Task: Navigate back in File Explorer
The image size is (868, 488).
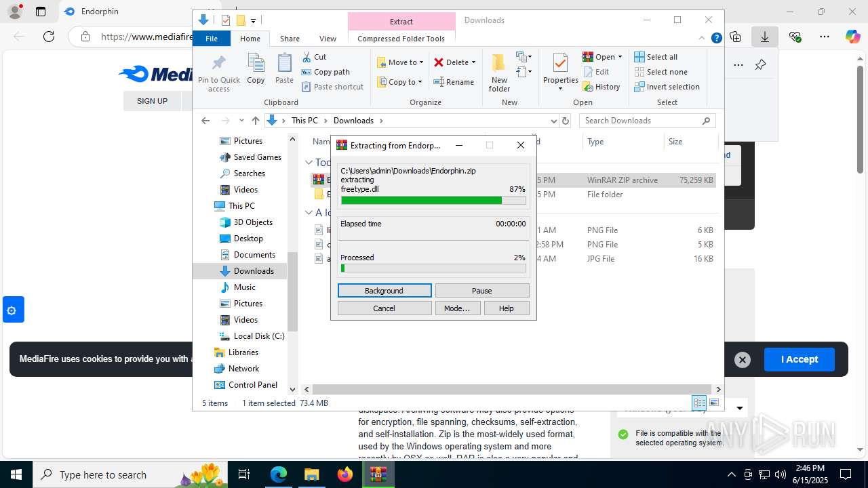Action: tap(205, 121)
